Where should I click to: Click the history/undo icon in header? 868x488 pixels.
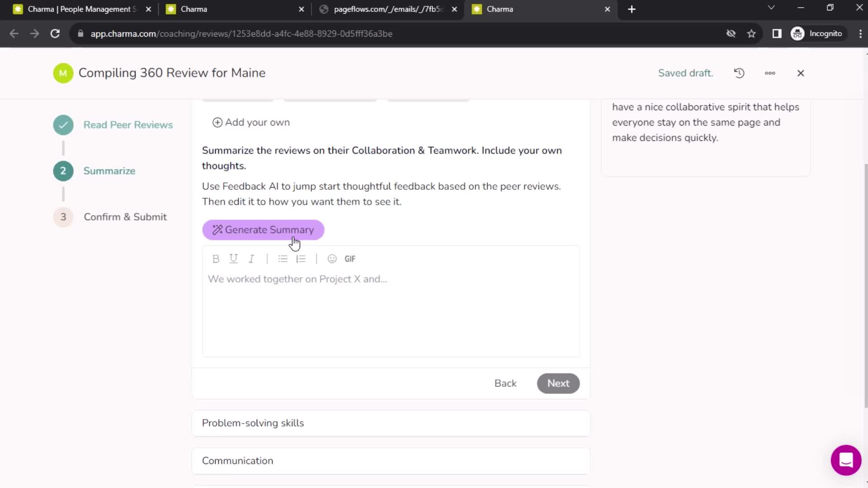click(x=739, y=73)
